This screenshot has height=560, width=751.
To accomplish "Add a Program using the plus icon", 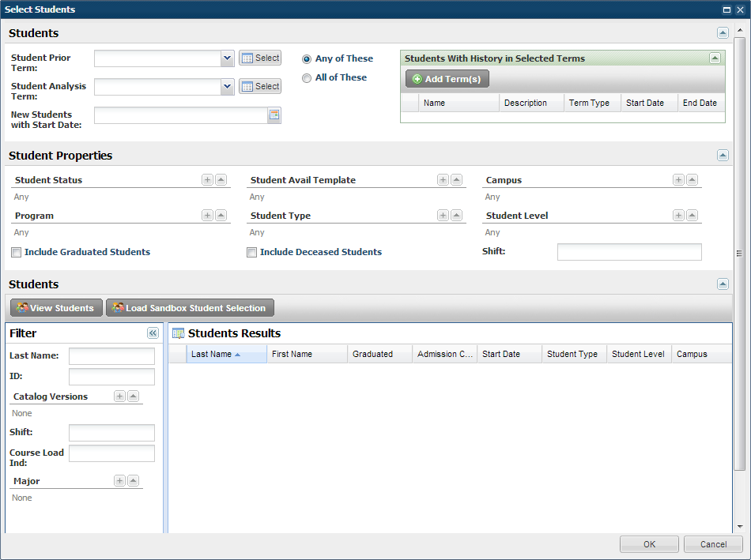I will (207, 216).
